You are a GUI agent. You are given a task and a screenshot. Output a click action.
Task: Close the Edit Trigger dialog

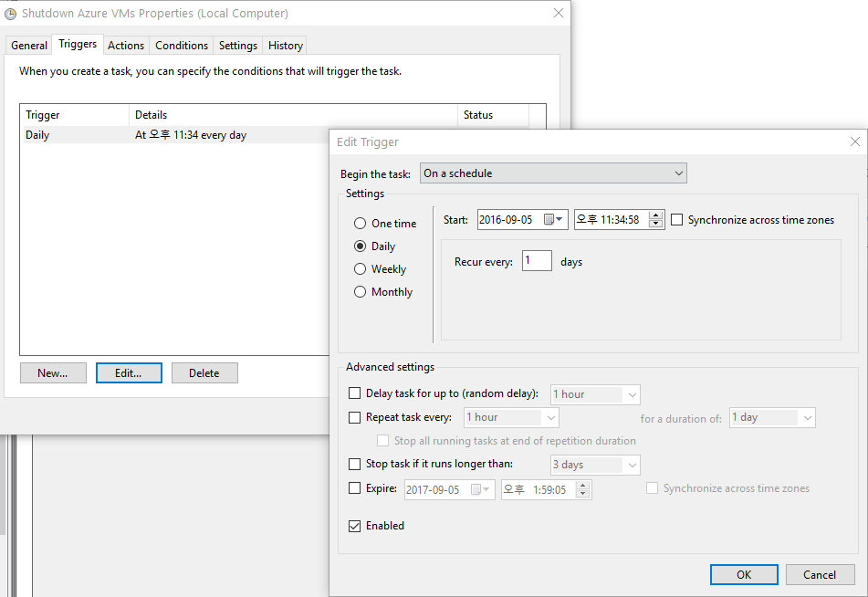point(854,141)
